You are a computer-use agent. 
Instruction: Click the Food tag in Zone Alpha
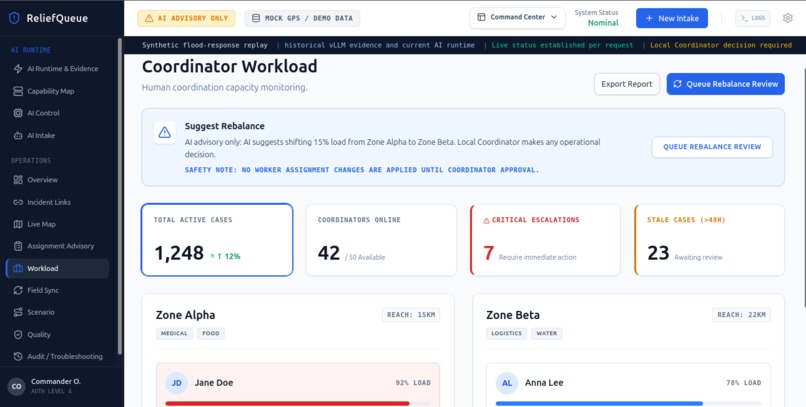[x=211, y=334]
